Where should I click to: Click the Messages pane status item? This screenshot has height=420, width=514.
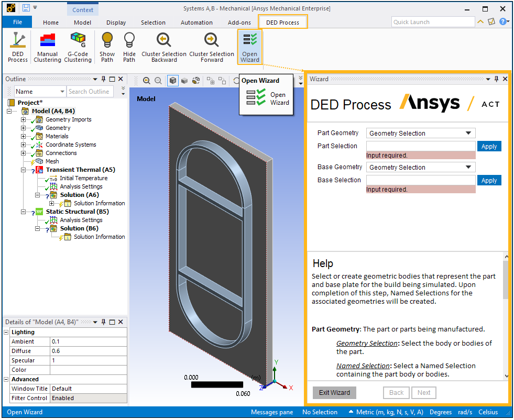(272, 412)
